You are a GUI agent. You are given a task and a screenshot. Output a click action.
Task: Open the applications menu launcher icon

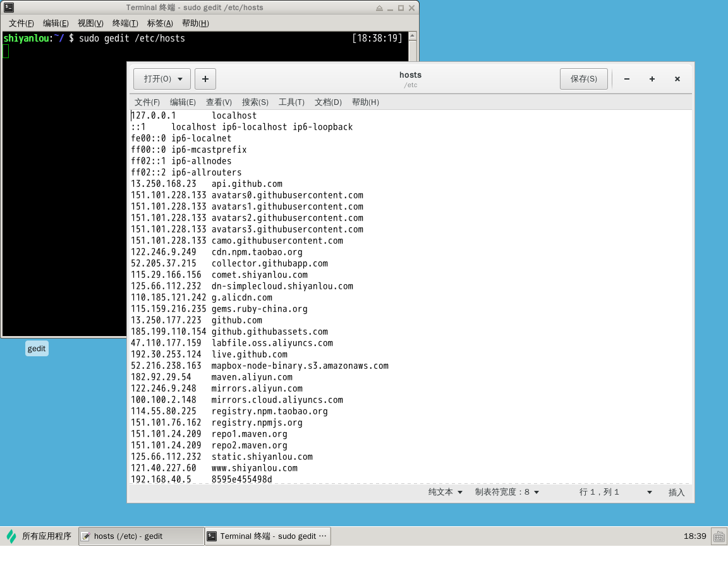[x=11, y=536]
